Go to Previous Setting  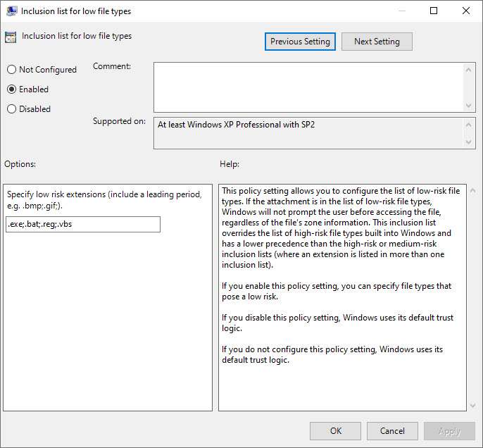tap(300, 42)
